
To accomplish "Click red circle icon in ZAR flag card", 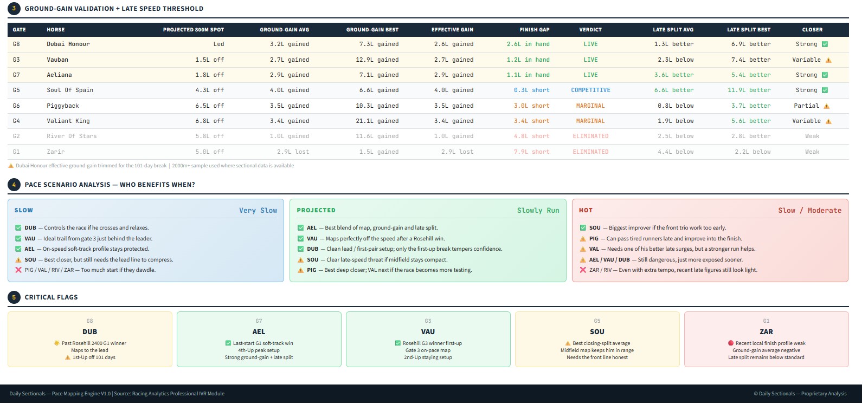I will click(730, 343).
